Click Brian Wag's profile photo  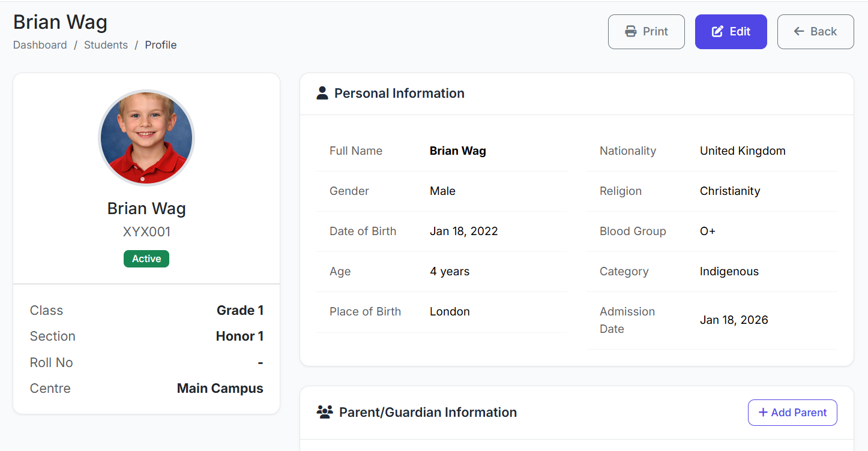[146, 138]
